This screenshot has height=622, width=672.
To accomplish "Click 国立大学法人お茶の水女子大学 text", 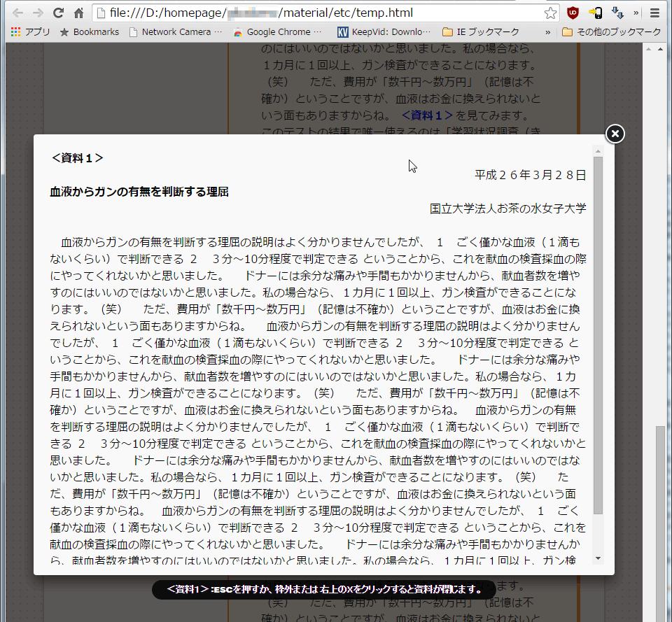I will (508, 208).
